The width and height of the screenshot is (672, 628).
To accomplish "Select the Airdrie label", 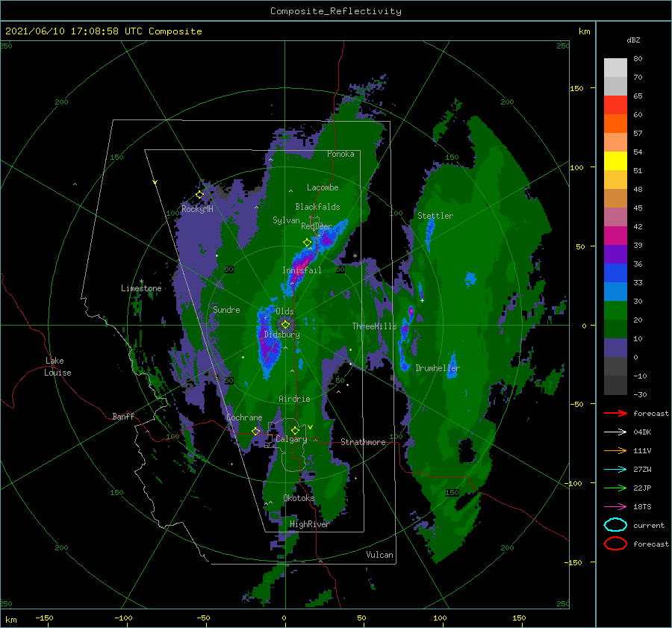I will point(294,399).
